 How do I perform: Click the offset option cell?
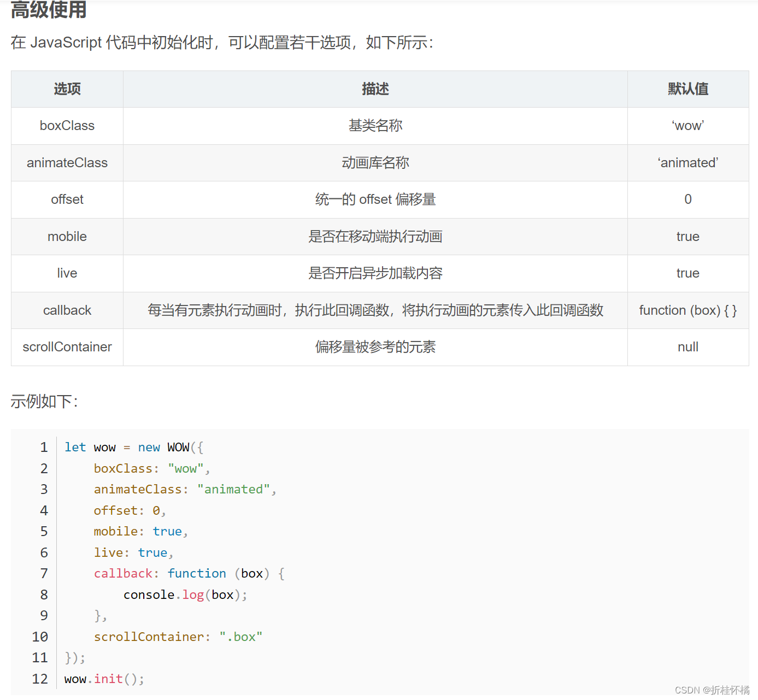tap(67, 199)
